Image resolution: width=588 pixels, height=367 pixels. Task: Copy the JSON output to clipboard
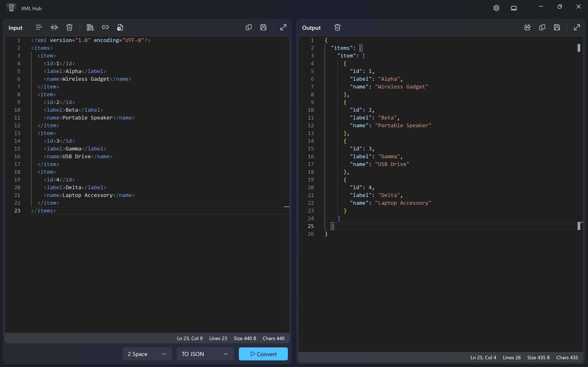[x=542, y=28]
